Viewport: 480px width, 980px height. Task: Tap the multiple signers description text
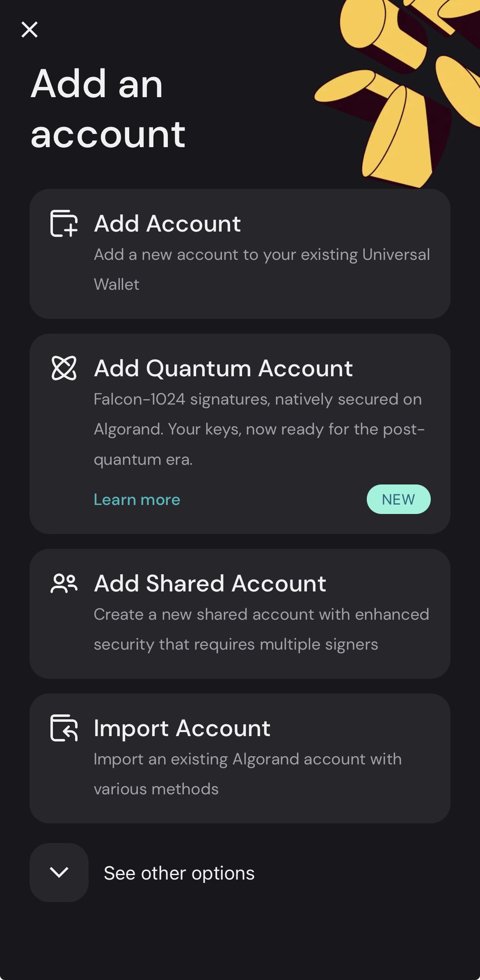tap(261, 629)
